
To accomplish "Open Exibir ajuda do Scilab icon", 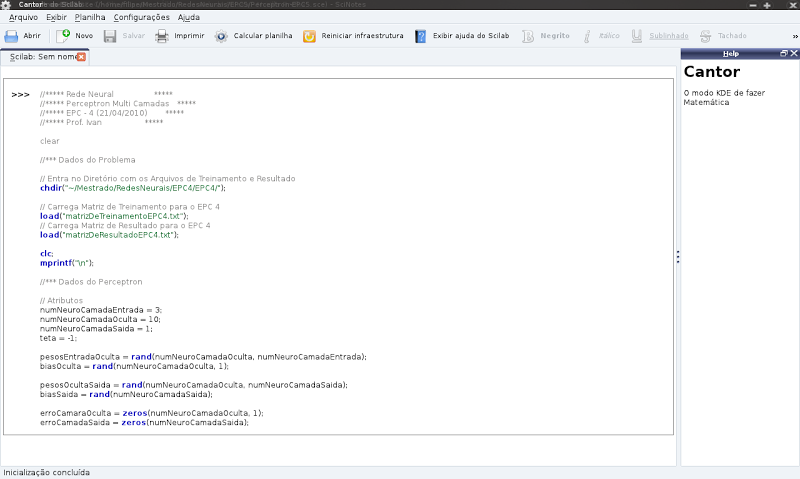I will 420,36.
